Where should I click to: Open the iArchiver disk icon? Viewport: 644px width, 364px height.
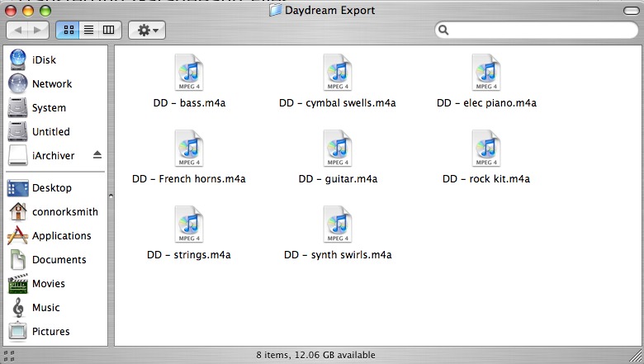(x=17, y=155)
